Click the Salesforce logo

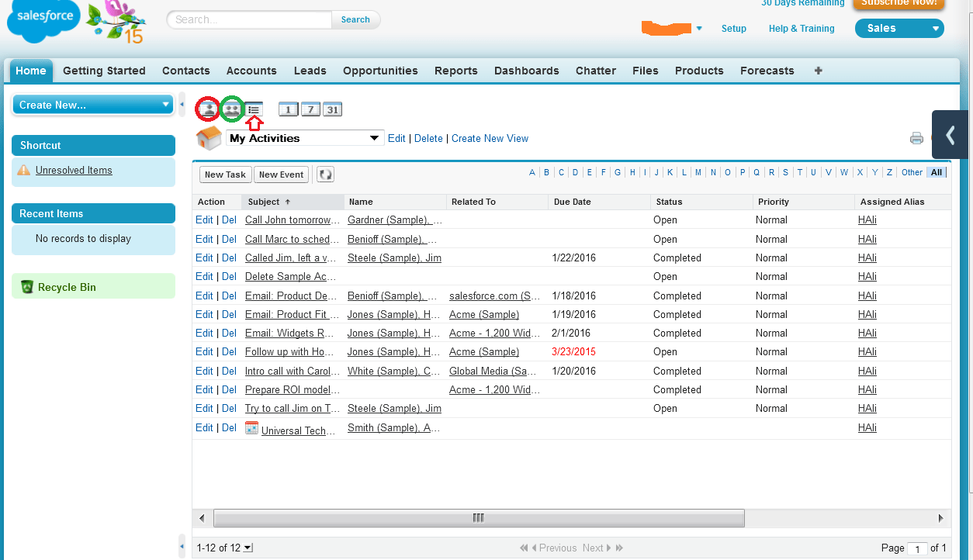tap(44, 21)
